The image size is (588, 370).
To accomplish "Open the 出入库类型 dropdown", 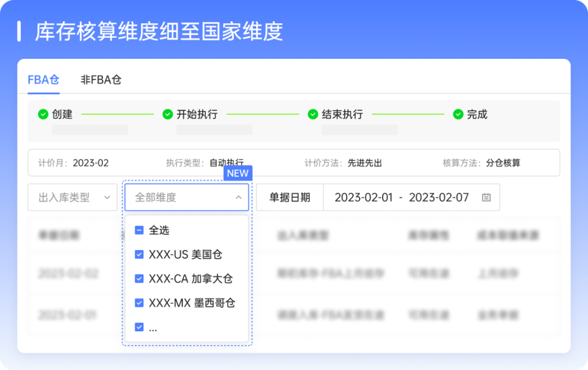I will coord(72,197).
